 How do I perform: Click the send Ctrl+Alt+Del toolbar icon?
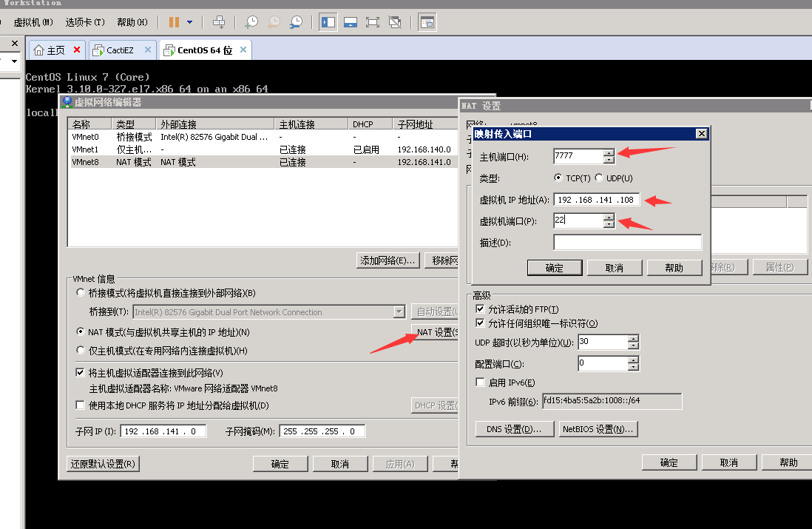[x=219, y=22]
